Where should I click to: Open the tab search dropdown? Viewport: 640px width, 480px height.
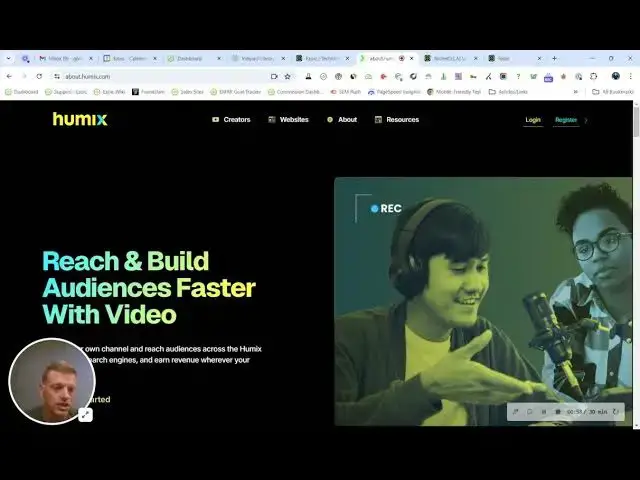pyautogui.click(x=9, y=58)
